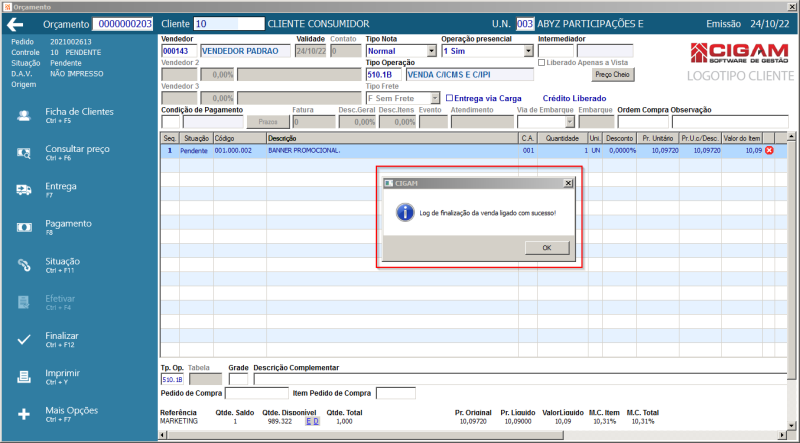Focus the Tipo Operação code field
Image resolution: width=800 pixels, height=443 pixels.
384,75
